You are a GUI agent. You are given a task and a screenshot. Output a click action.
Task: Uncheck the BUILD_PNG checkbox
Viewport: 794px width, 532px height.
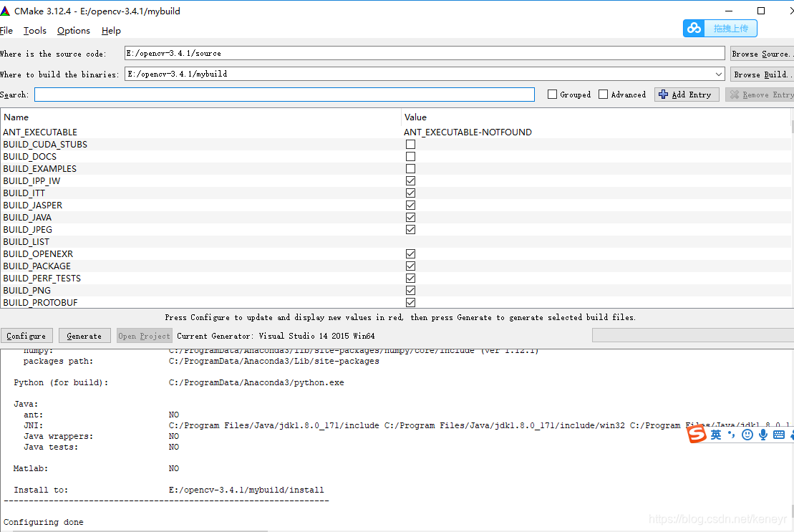[x=411, y=290]
